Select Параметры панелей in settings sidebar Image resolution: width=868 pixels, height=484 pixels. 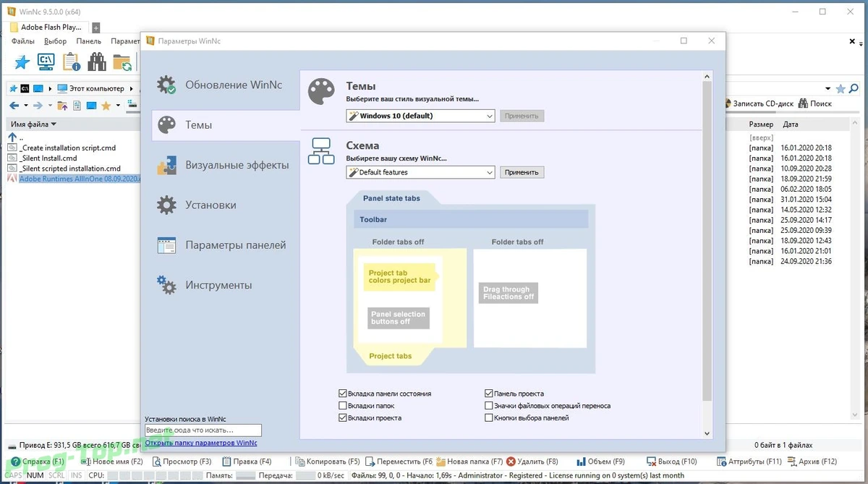click(x=226, y=245)
